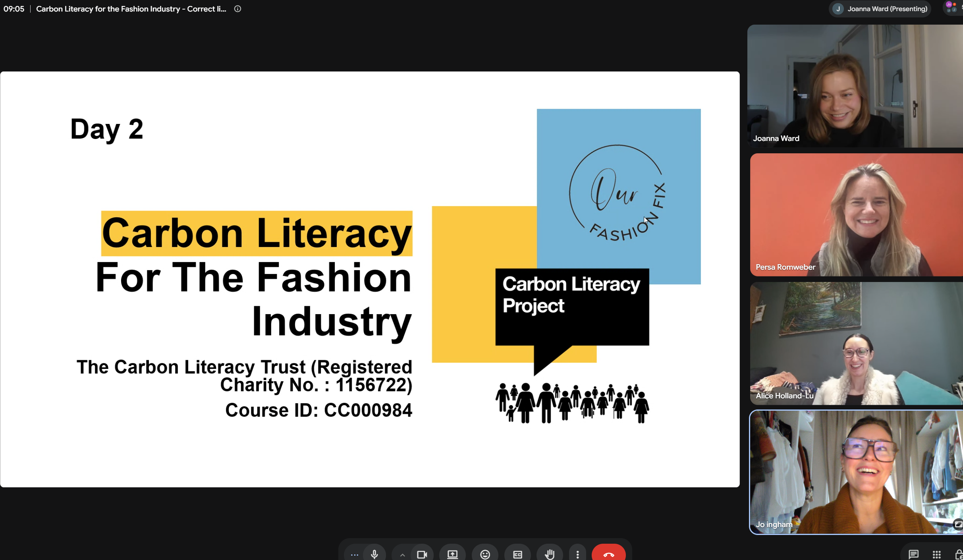Click the 'Day 2' heading on slide
The image size is (963, 560).
click(106, 129)
